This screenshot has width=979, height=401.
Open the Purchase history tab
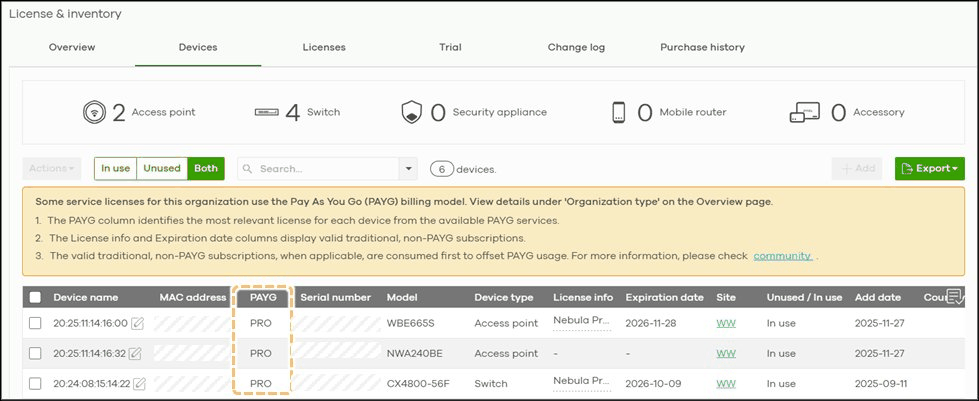[x=702, y=47]
